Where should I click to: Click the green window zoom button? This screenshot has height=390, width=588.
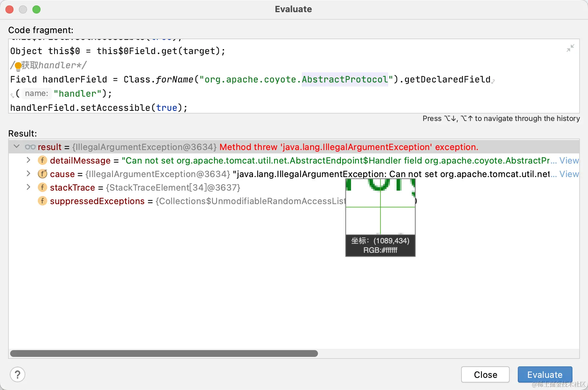pyautogui.click(x=36, y=9)
